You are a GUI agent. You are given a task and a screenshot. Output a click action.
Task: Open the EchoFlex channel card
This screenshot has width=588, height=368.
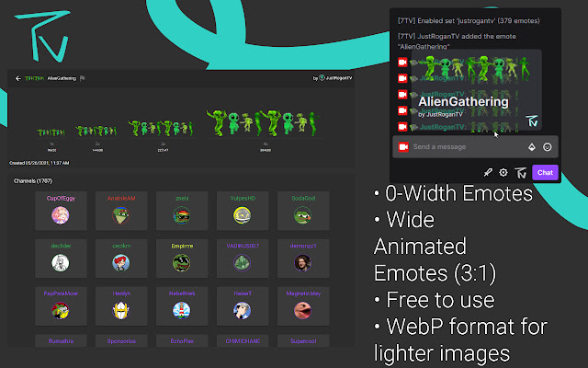[182, 340]
